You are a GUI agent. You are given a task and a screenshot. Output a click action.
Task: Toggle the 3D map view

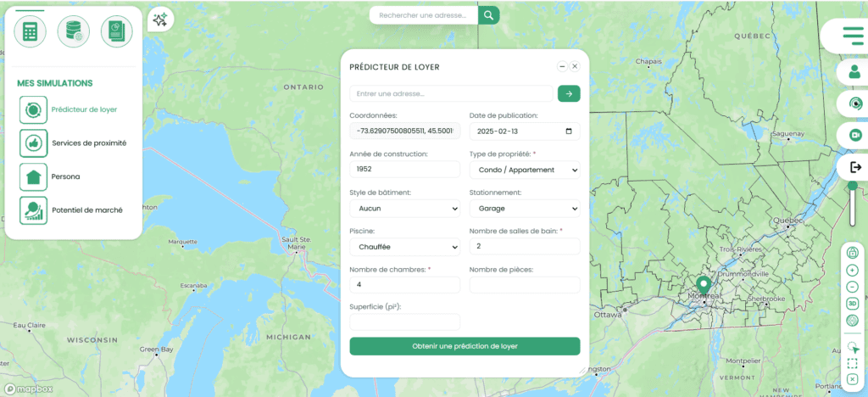[x=852, y=304]
